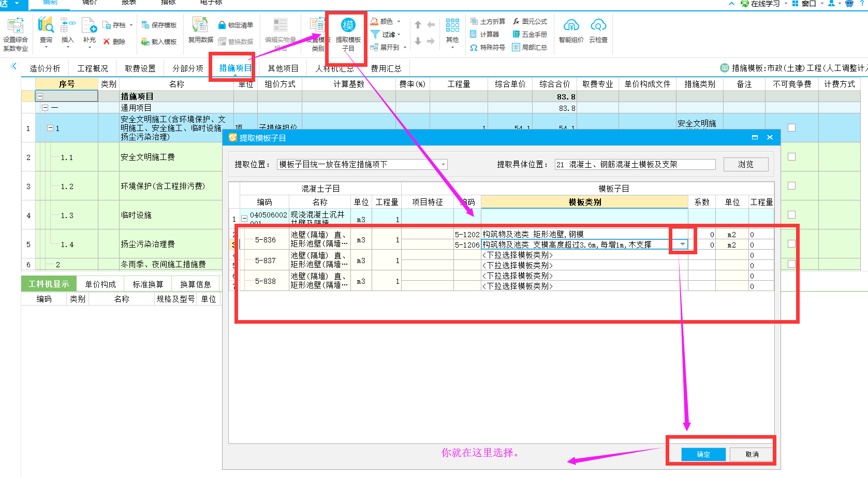Screen dimensions: 868x477
Task: Select the 5-838 code cell
Action: coord(265,281)
